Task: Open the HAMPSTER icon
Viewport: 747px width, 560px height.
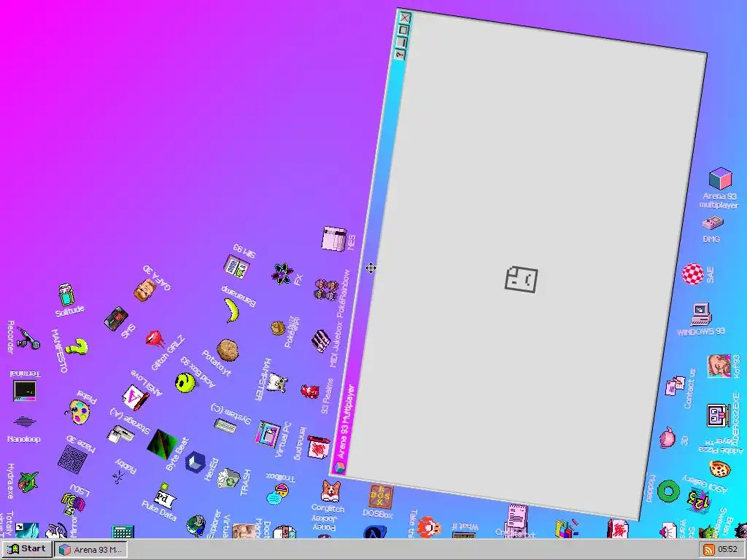Action: (276, 382)
